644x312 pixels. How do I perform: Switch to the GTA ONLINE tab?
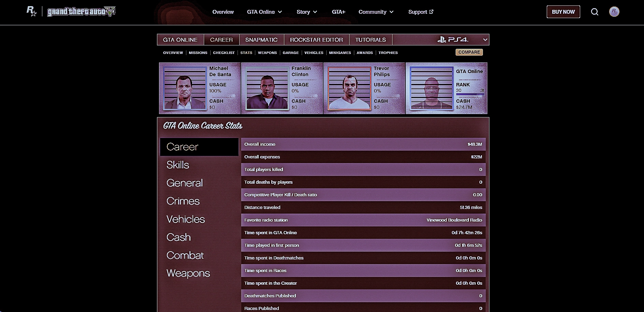(x=180, y=40)
